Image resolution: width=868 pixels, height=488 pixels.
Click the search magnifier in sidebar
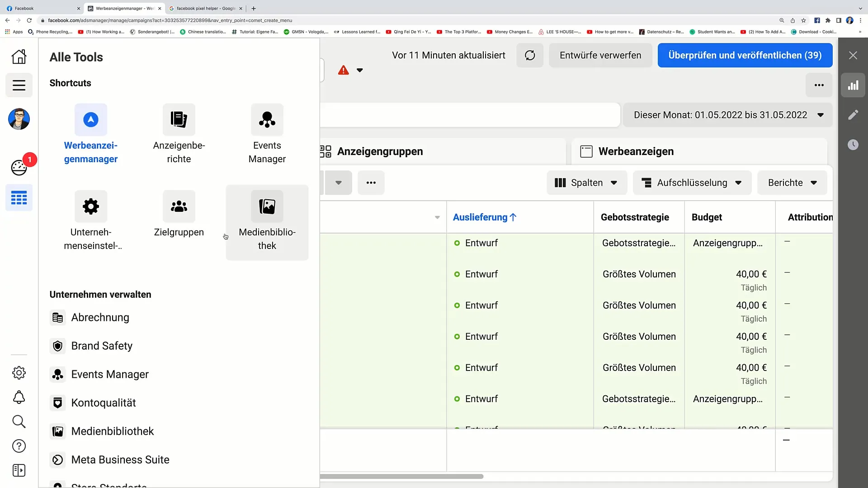tap(19, 422)
